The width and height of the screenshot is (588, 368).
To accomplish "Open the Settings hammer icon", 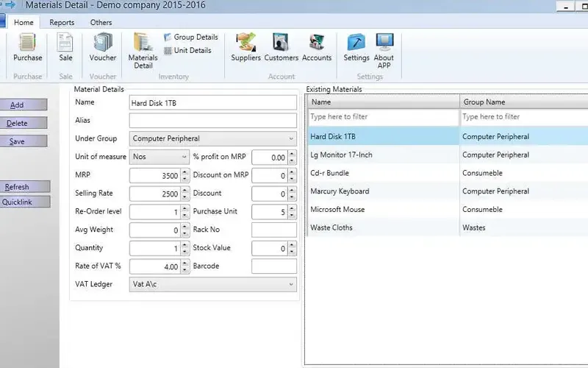I will (x=356, y=47).
